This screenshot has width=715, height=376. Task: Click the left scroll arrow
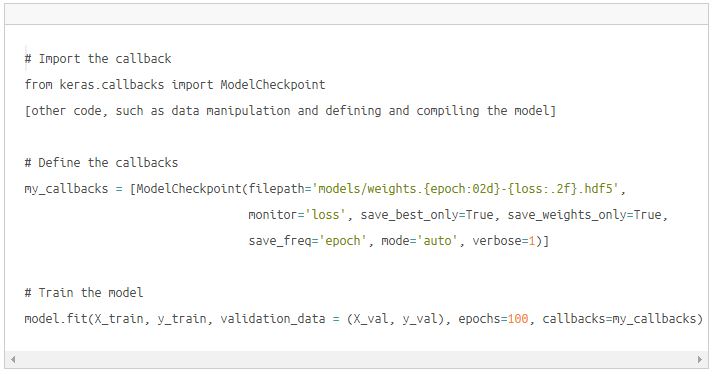13,359
